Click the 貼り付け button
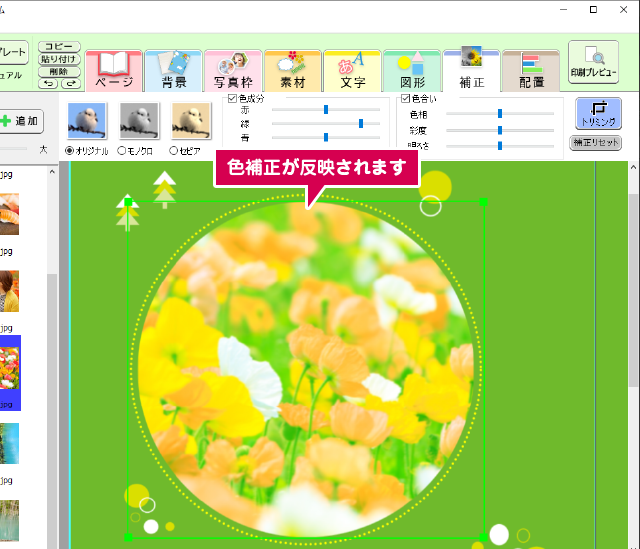 point(59,59)
